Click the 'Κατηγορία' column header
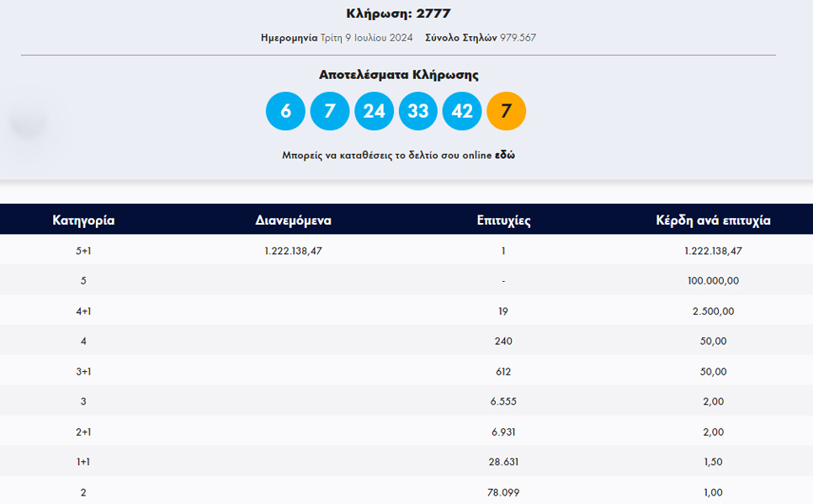 click(83, 220)
